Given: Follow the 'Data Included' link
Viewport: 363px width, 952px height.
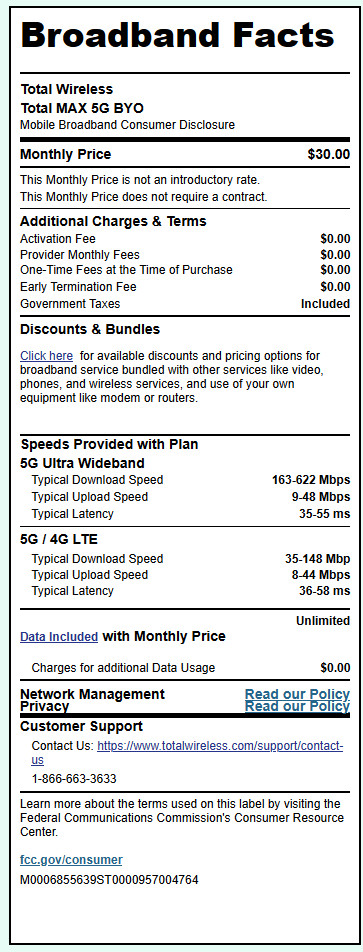Looking at the screenshot, I should pos(59,637).
